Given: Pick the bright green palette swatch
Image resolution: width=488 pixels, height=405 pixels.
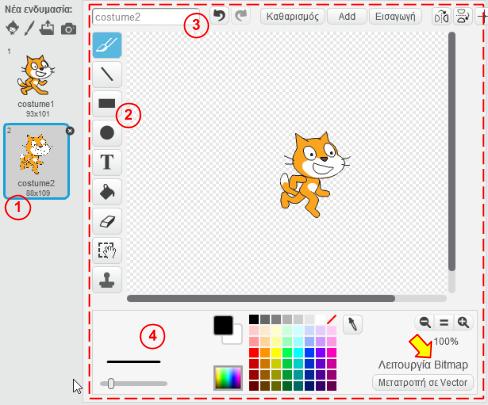Looking at the screenshot, I should click(287, 353).
